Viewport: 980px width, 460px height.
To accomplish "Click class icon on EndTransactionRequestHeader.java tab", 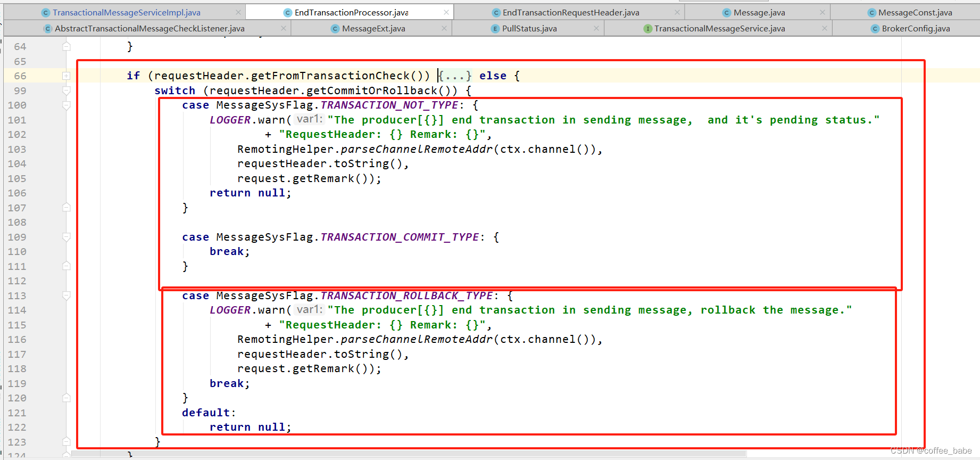I will pyautogui.click(x=496, y=13).
